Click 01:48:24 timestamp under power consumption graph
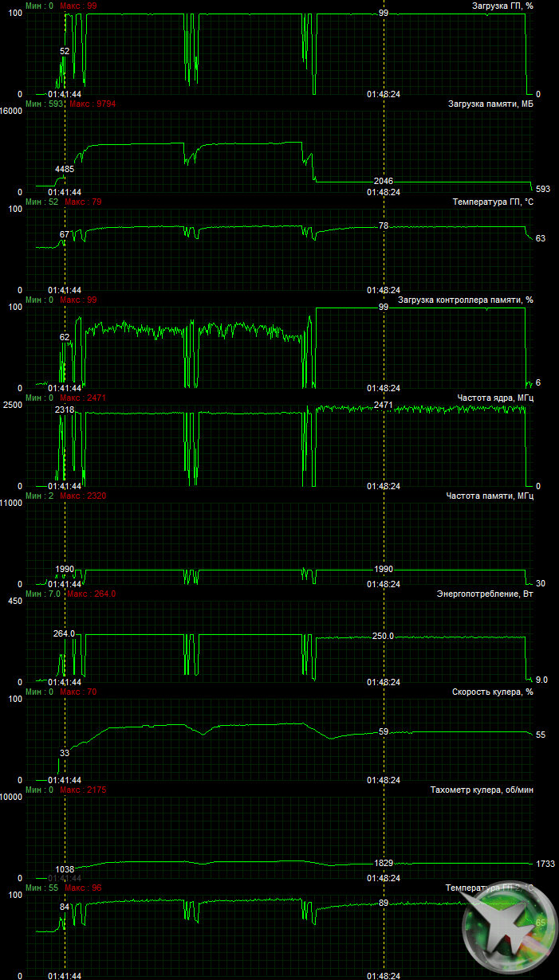 pyautogui.click(x=384, y=682)
